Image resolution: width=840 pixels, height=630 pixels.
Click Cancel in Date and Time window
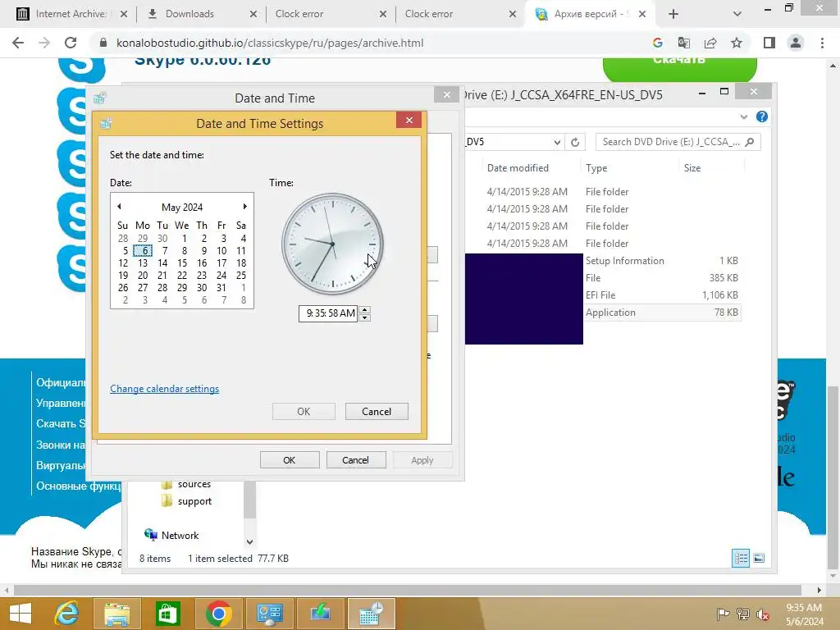(x=356, y=460)
